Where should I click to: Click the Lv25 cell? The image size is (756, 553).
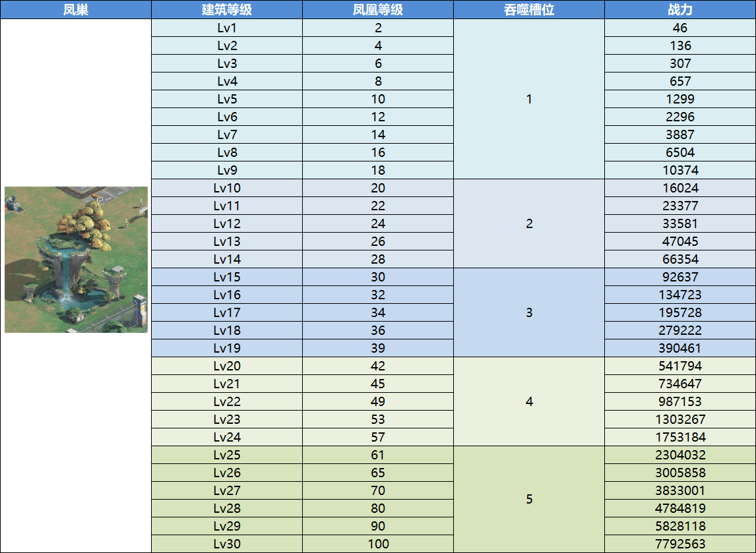226,455
